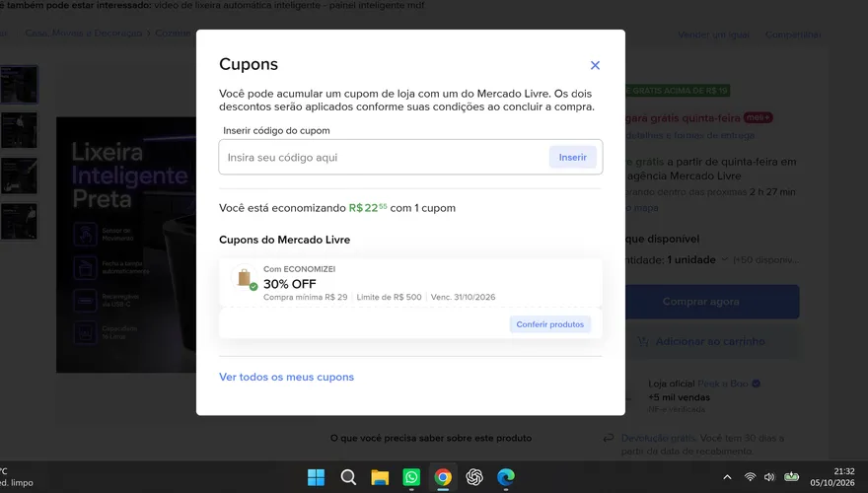This screenshot has height=493, width=868.
Task: Click the coupon code input field
Action: click(383, 157)
